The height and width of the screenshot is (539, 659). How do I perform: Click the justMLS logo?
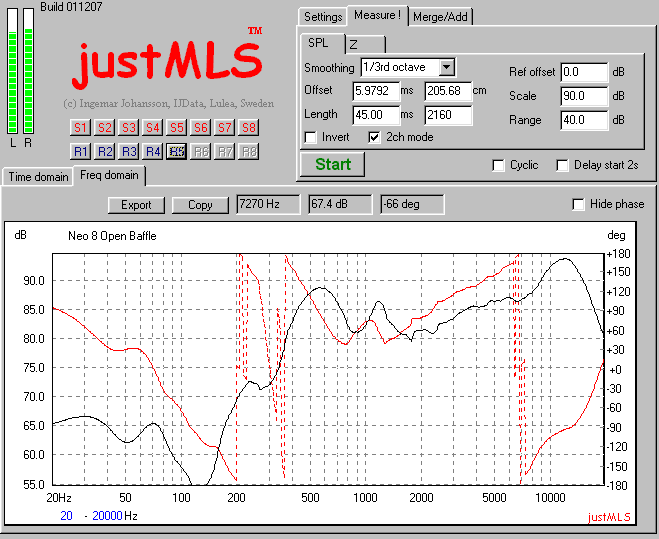168,61
